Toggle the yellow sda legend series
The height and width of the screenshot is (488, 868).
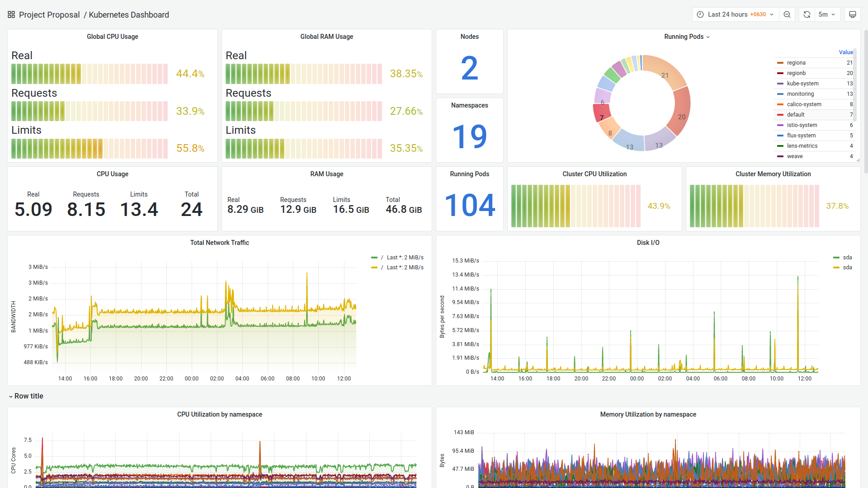847,267
